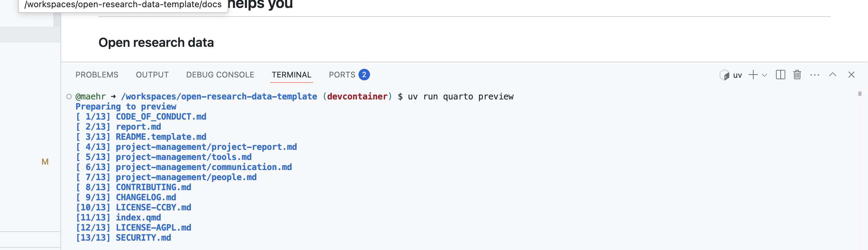Click the 'uv run quarto preview' command text
This screenshot has width=868, height=250.
461,97
